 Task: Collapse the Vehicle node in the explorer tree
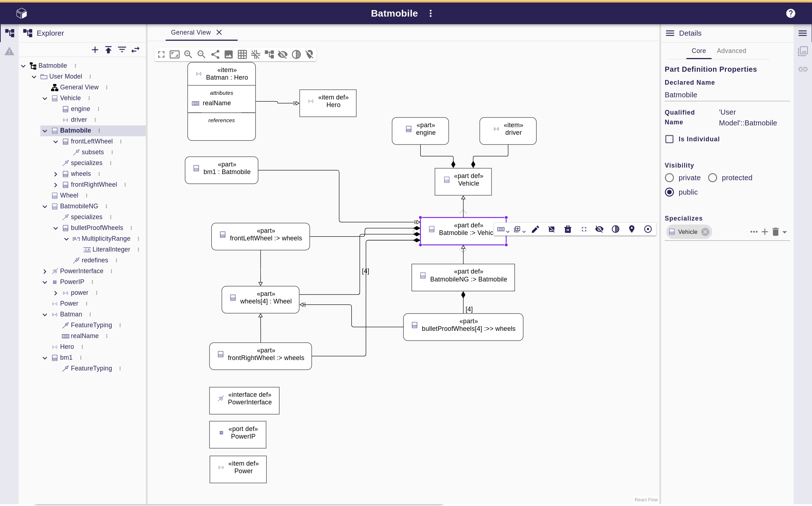(x=45, y=98)
